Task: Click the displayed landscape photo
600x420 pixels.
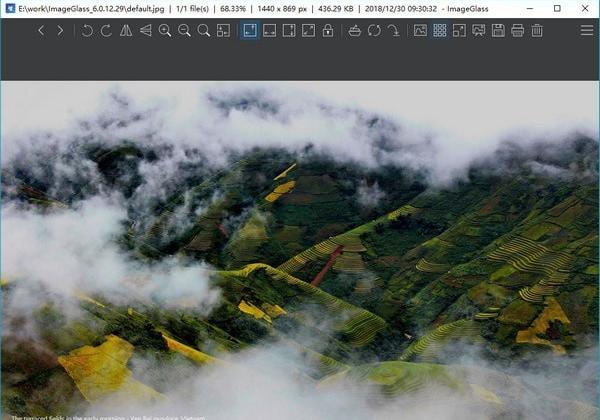Action: (300, 251)
